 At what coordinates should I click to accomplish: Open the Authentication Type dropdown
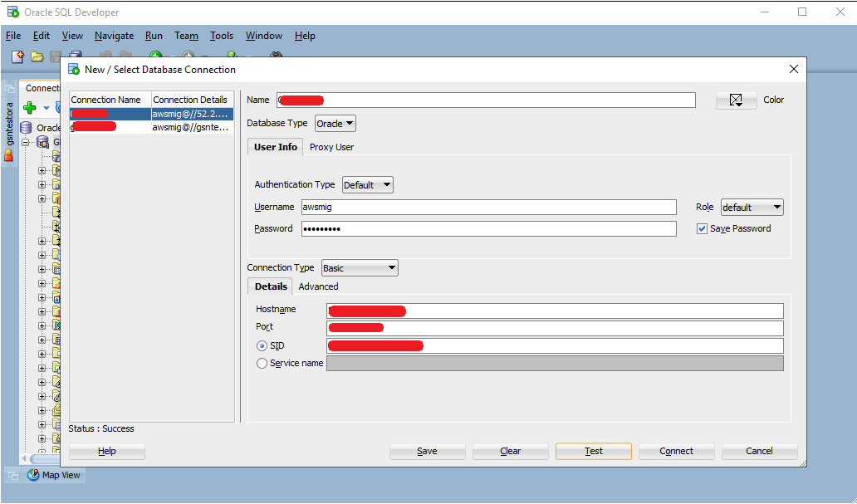pos(367,185)
